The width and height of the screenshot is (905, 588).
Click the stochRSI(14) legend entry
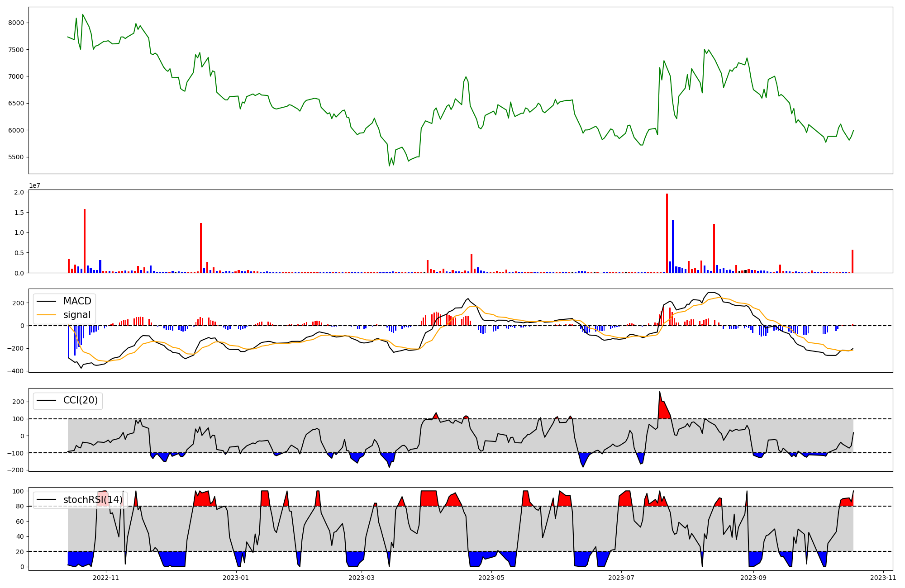92,499
